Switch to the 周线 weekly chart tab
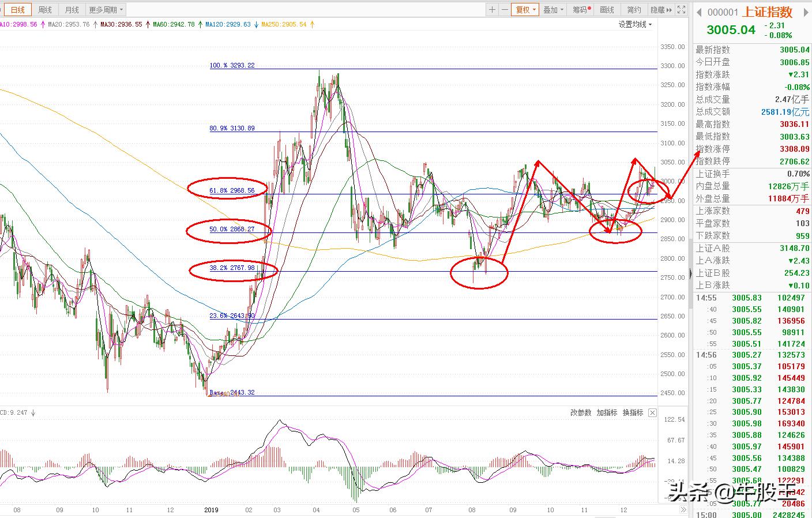 pyautogui.click(x=45, y=10)
